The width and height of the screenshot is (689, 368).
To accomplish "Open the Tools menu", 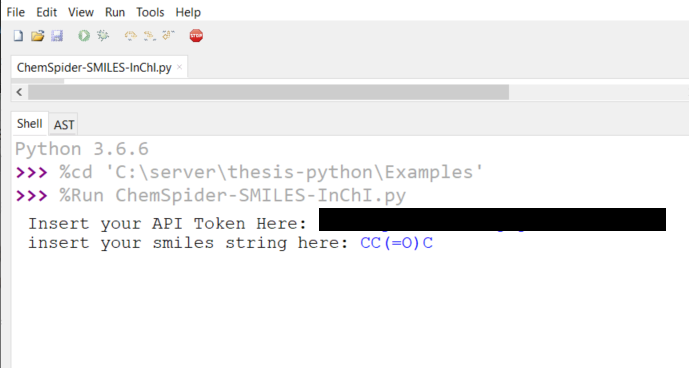I will (x=150, y=12).
